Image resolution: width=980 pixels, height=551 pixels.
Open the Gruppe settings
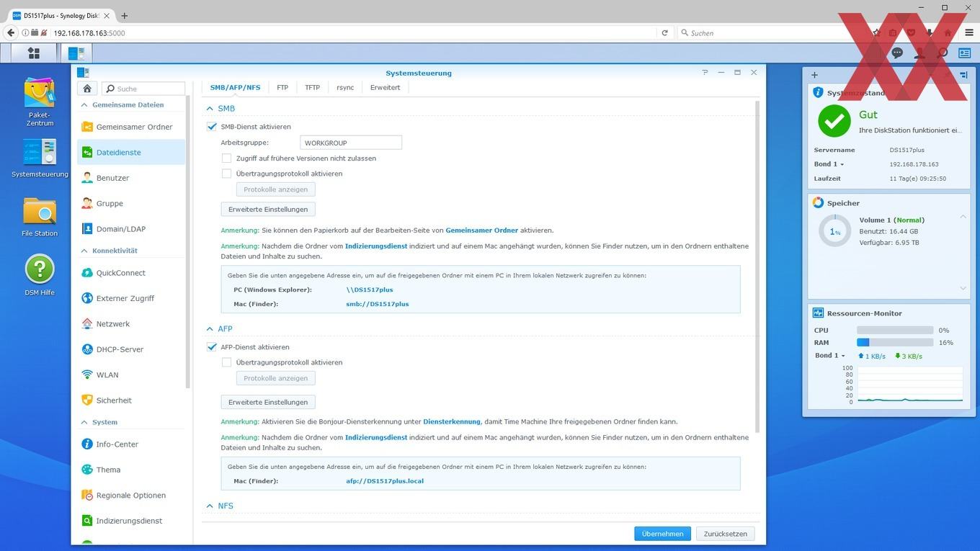pos(130,203)
